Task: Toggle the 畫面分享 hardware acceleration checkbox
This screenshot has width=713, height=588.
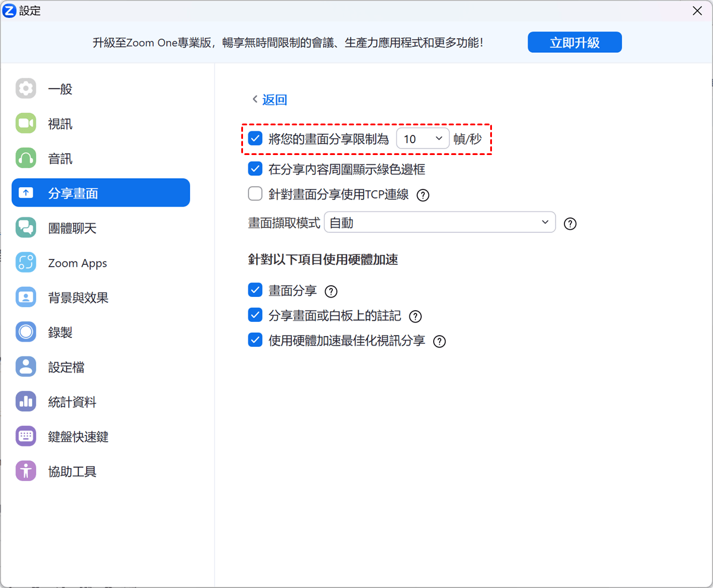Action: coord(255,290)
